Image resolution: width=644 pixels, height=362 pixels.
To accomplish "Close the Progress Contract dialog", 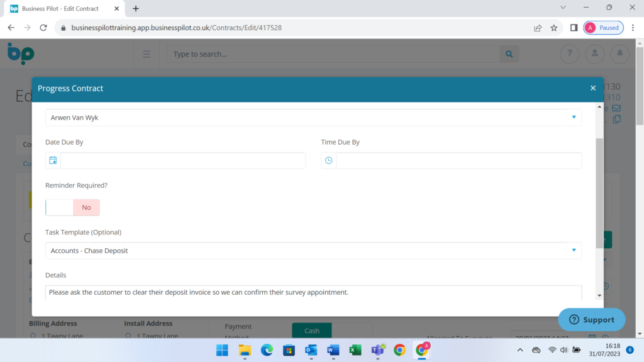I will tap(592, 89).
